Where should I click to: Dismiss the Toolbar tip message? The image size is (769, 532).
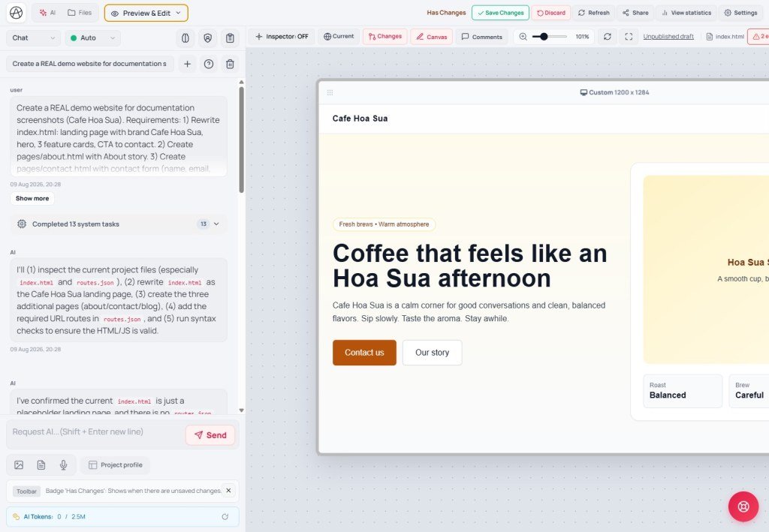228,491
